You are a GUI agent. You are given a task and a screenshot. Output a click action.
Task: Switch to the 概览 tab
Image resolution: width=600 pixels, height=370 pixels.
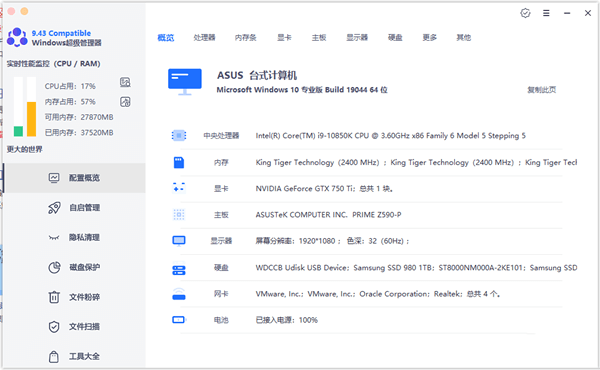tap(166, 37)
